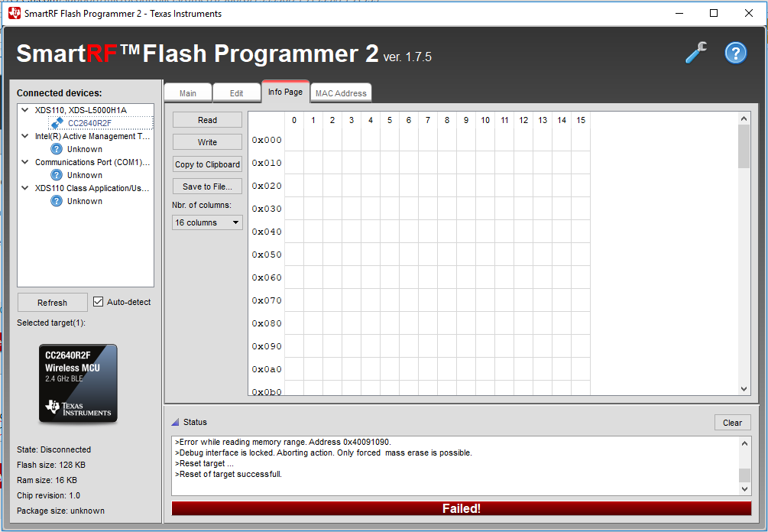
Task: Click 'Package size: unknown' text
Action: (60, 511)
